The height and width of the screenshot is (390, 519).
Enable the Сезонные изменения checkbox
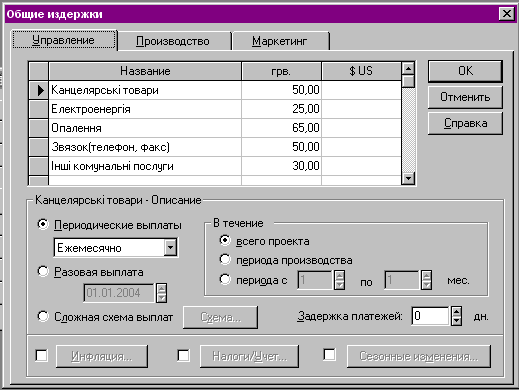click(330, 355)
